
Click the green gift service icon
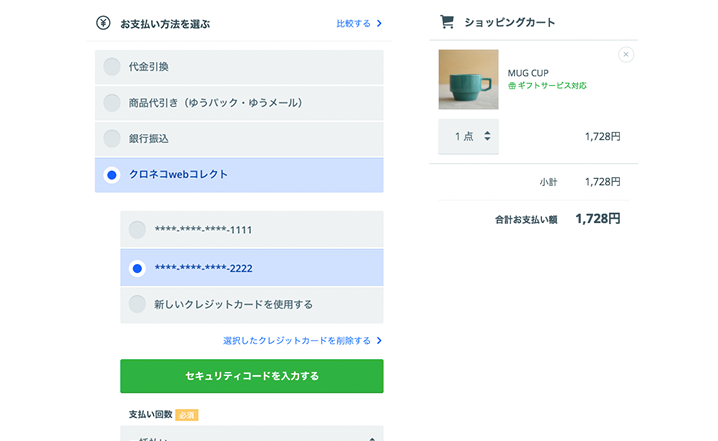pos(512,86)
